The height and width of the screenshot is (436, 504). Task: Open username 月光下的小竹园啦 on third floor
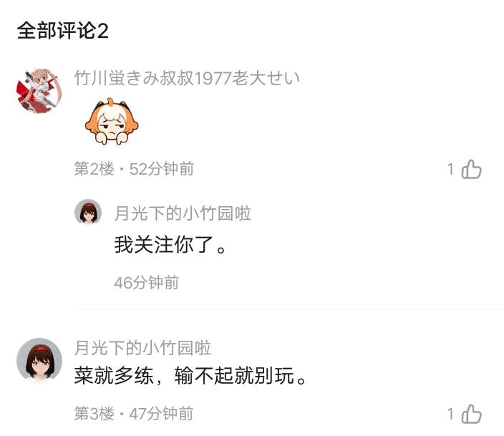pos(142,348)
